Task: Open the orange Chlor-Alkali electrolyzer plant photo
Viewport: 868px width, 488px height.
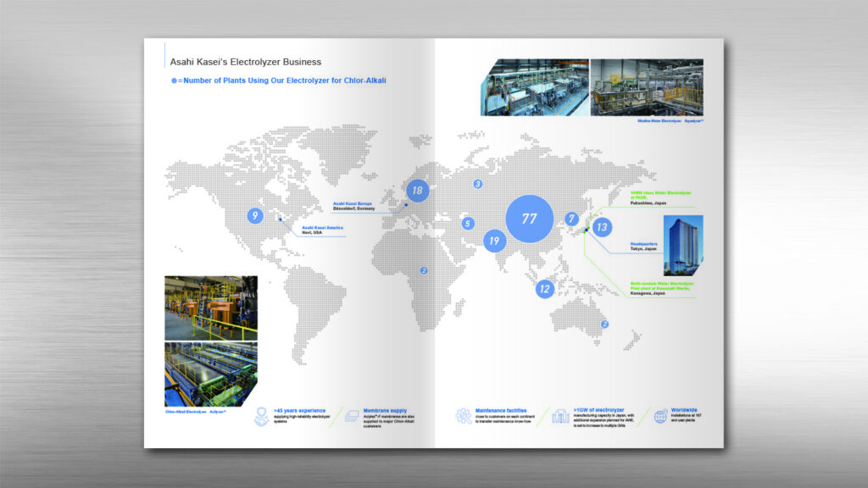Action: (x=210, y=308)
